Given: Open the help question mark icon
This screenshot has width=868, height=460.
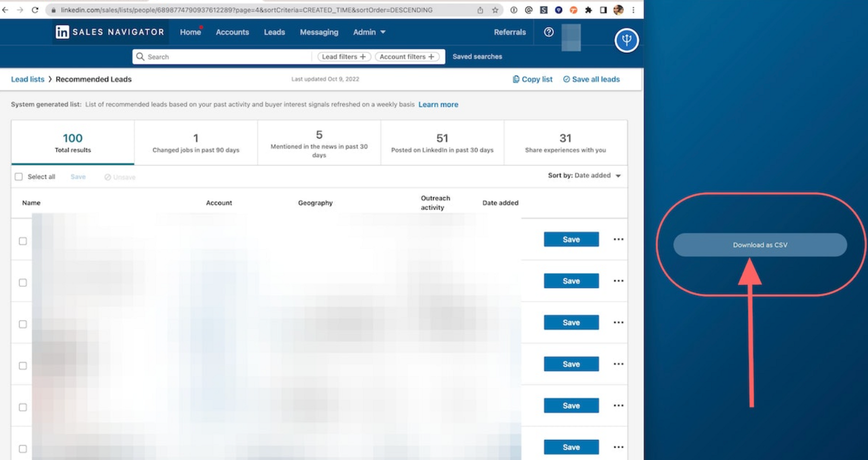Looking at the screenshot, I should (549, 32).
